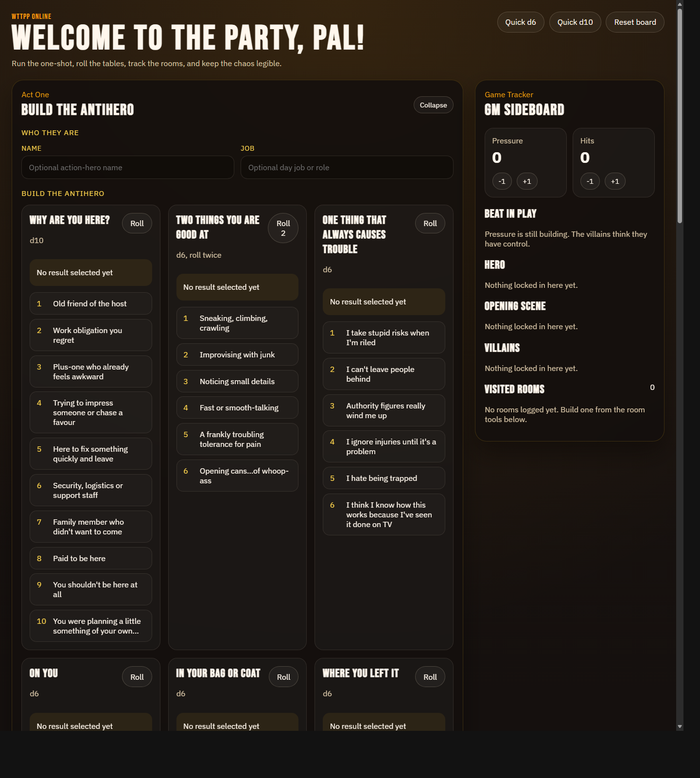
Task: Roll the In Your Bag or Coat table
Action: [x=283, y=676]
